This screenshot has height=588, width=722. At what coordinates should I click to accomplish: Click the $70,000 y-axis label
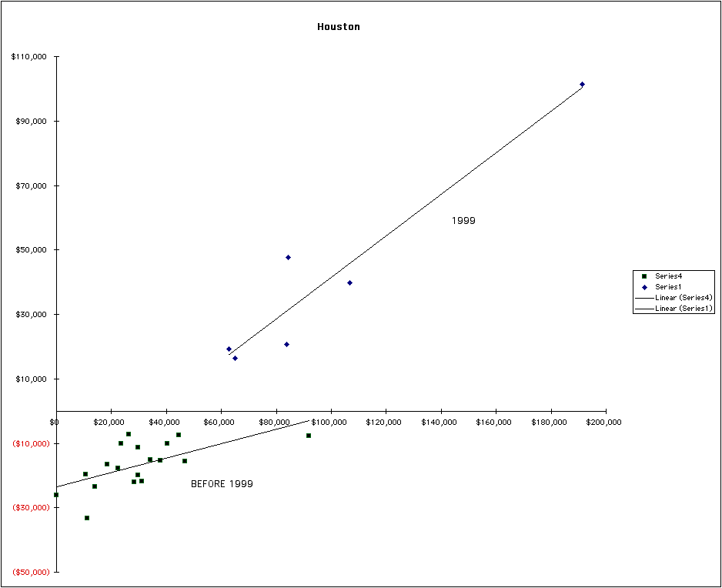(32, 186)
